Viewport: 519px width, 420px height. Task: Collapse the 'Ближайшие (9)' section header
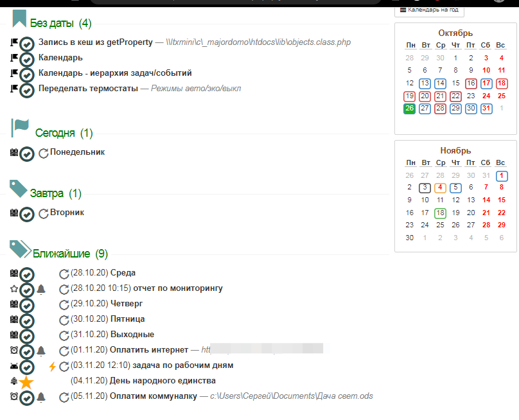click(70, 254)
